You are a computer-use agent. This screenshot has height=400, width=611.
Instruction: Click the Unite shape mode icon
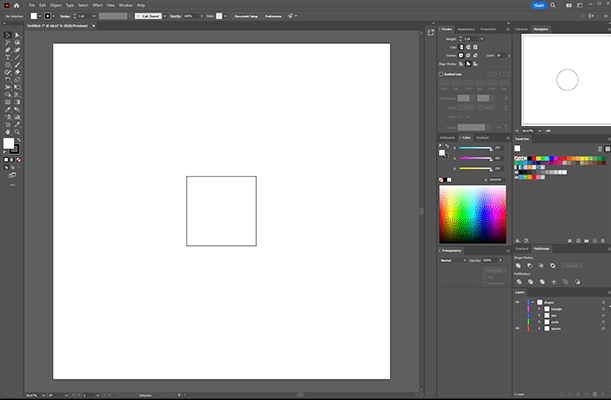(520, 264)
